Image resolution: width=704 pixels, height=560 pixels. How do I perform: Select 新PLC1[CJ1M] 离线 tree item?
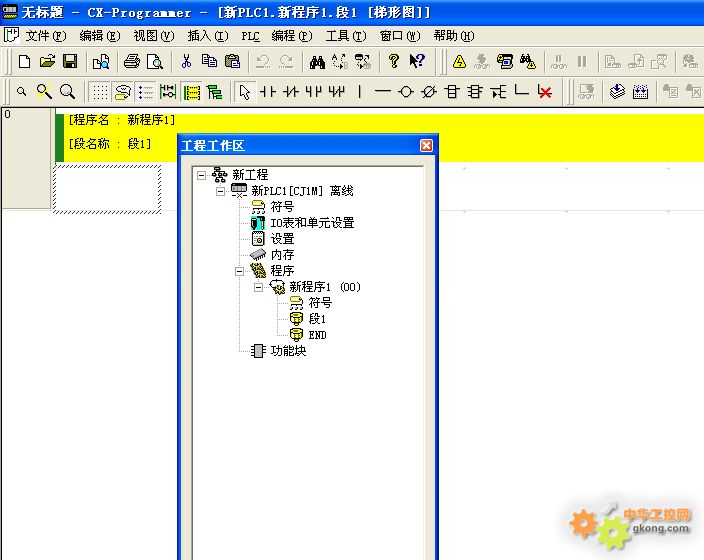click(302, 191)
